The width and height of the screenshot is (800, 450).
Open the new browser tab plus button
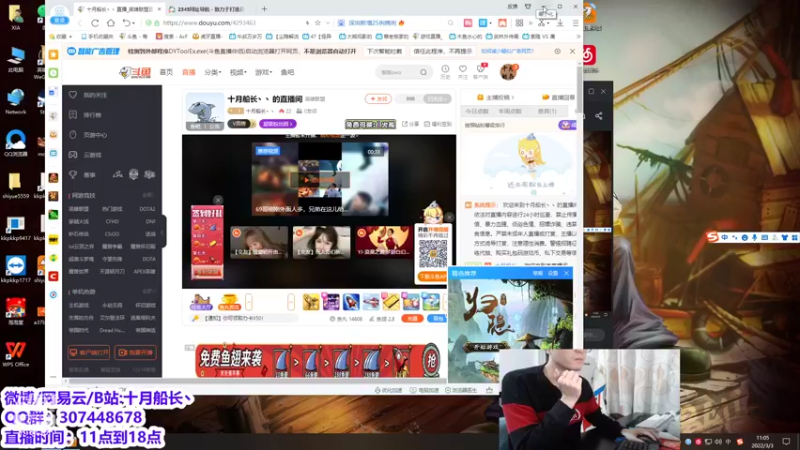(264, 9)
